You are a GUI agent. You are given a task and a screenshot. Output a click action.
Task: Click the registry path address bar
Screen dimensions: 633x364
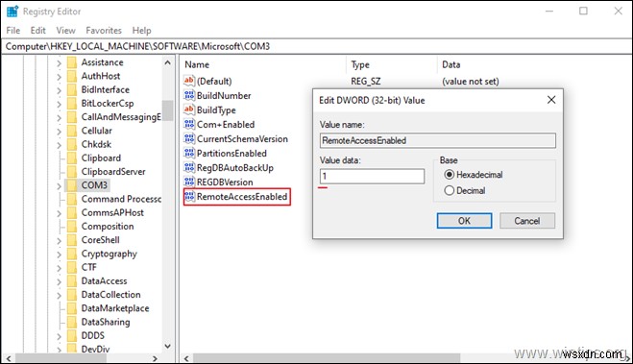tap(317, 46)
